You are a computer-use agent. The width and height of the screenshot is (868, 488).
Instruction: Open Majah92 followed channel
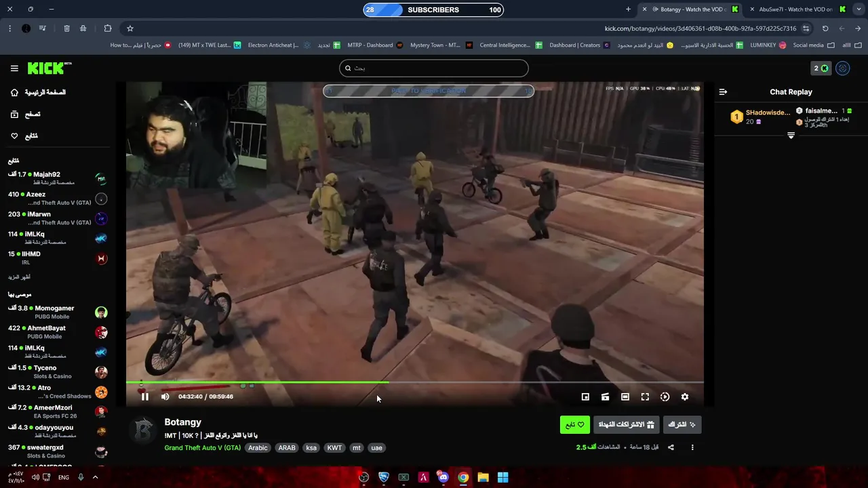pyautogui.click(x=58, y=178)
